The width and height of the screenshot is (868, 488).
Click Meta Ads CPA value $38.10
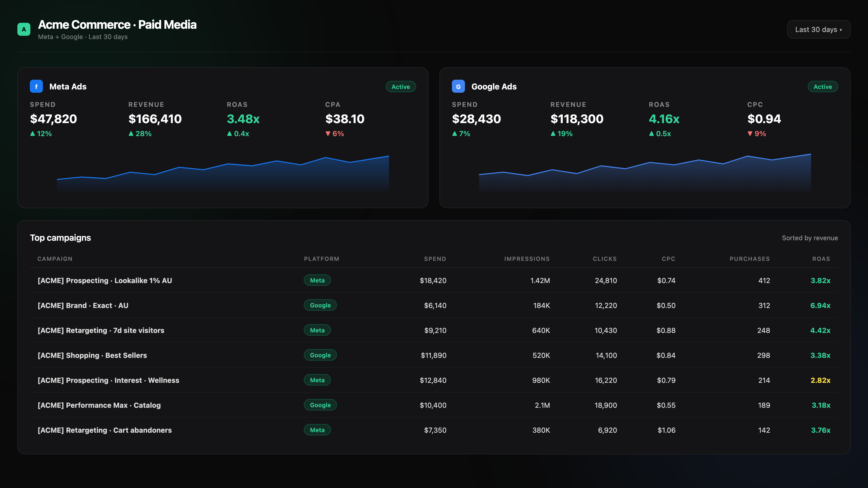pos(345,118)
